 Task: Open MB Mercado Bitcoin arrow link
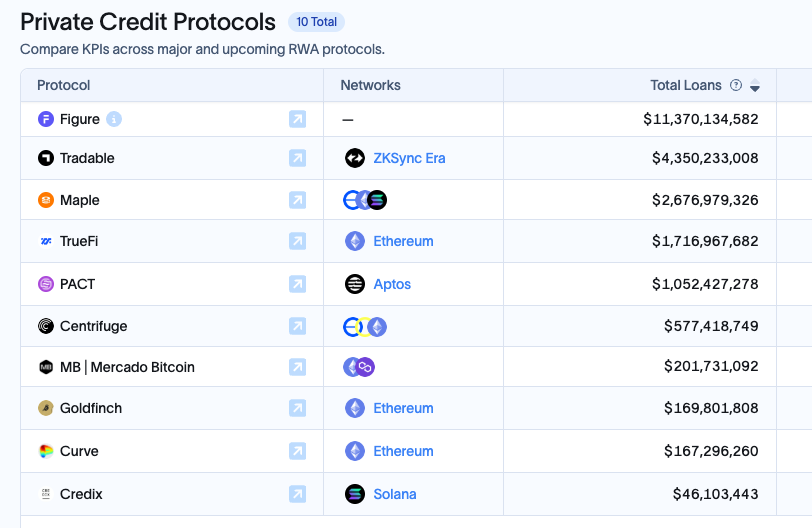tap(297, 367)
